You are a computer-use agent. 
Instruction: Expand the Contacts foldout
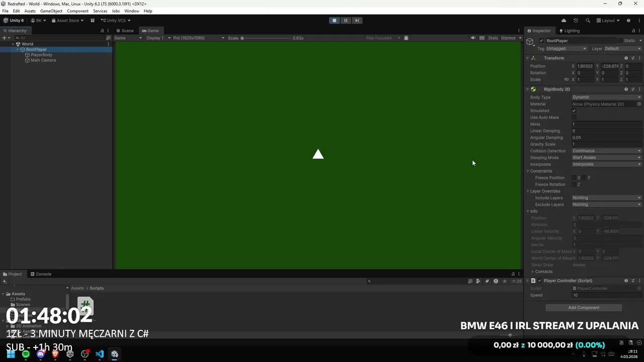coord(533,272)
